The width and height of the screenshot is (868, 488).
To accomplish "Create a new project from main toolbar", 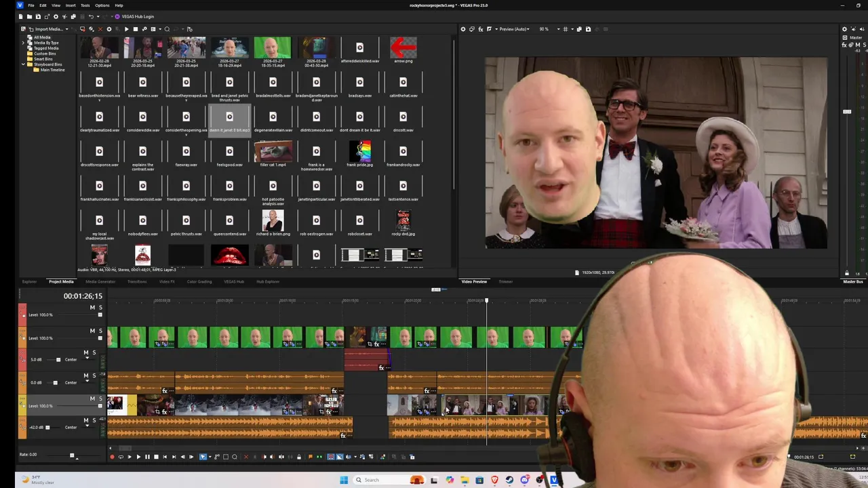I will tap(20, 16).
